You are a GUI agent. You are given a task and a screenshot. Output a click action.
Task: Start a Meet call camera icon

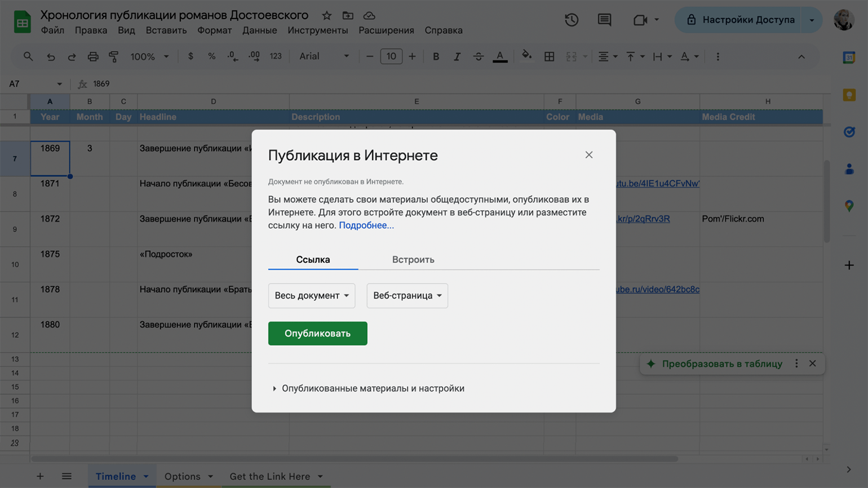coord(640,20)
